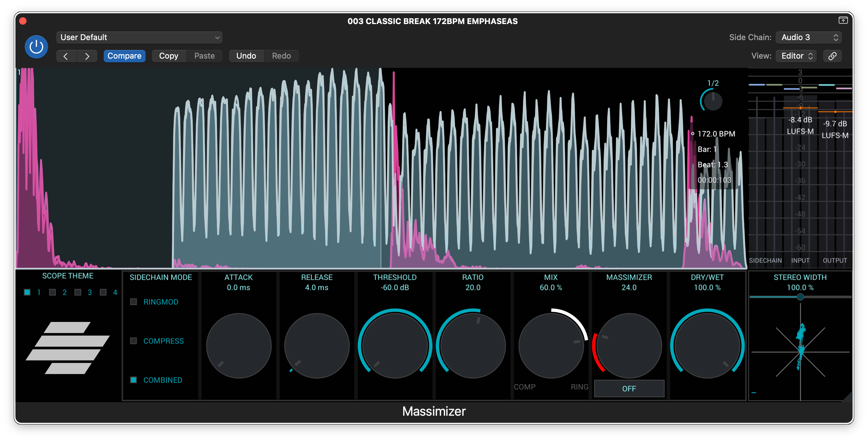The image size is (868, 441).
Task: Click the OUTPUT meter label
Action: point(835,260)
